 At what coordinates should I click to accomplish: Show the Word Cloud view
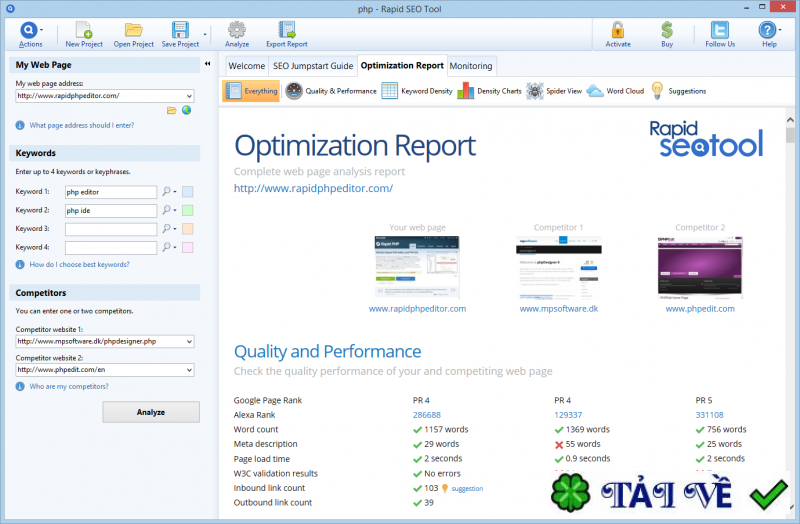point(615,91)
